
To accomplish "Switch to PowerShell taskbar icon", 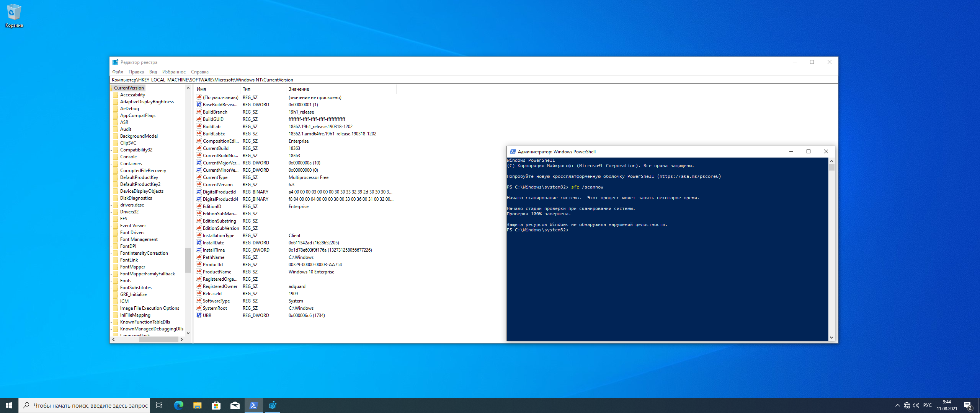I will (x=253, y=405).
